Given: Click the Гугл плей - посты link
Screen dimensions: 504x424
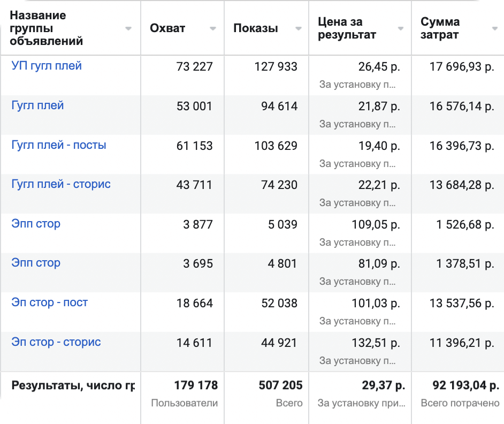Looking at the screenshot, I should tap(59, 145).
